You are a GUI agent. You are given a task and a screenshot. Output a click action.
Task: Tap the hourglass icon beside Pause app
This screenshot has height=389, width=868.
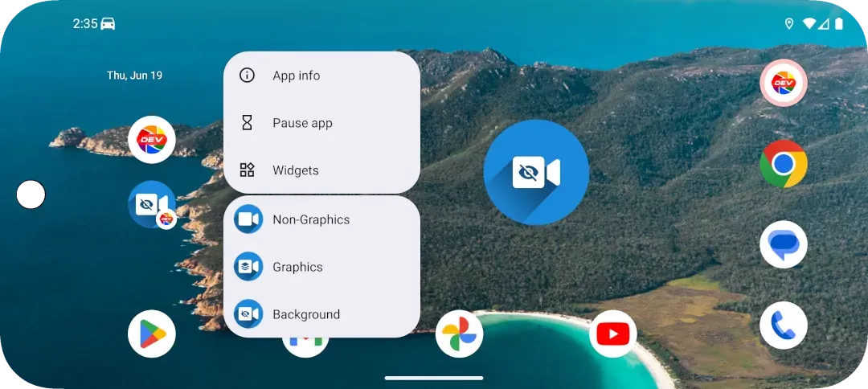pos(247,123)
